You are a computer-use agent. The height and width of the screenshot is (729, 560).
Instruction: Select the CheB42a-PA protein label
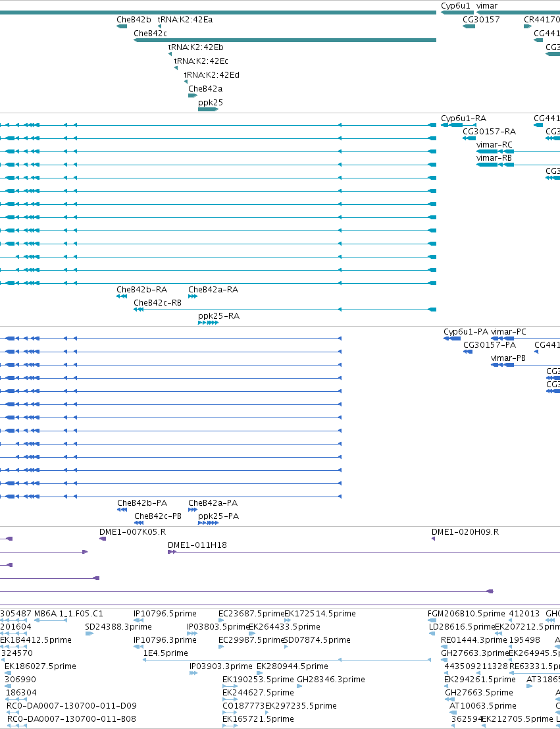point(213,503)
